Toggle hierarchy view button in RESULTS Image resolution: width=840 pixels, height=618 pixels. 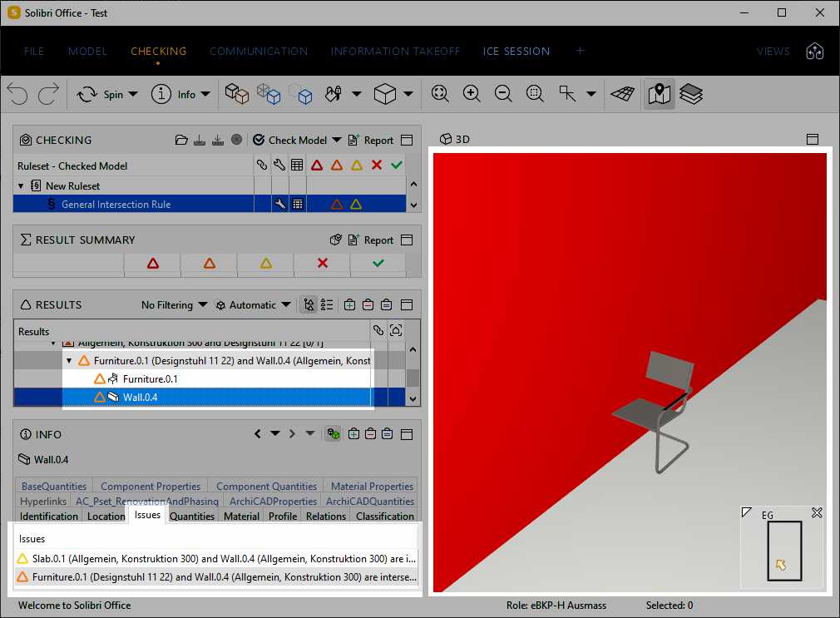pyautogui.click(x=309, y=305)
